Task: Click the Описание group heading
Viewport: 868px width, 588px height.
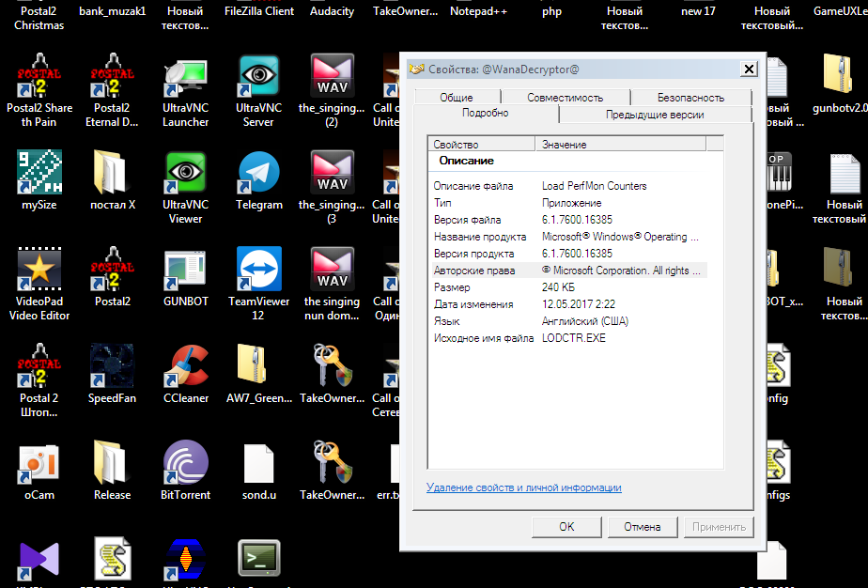Action: point(466,161)
